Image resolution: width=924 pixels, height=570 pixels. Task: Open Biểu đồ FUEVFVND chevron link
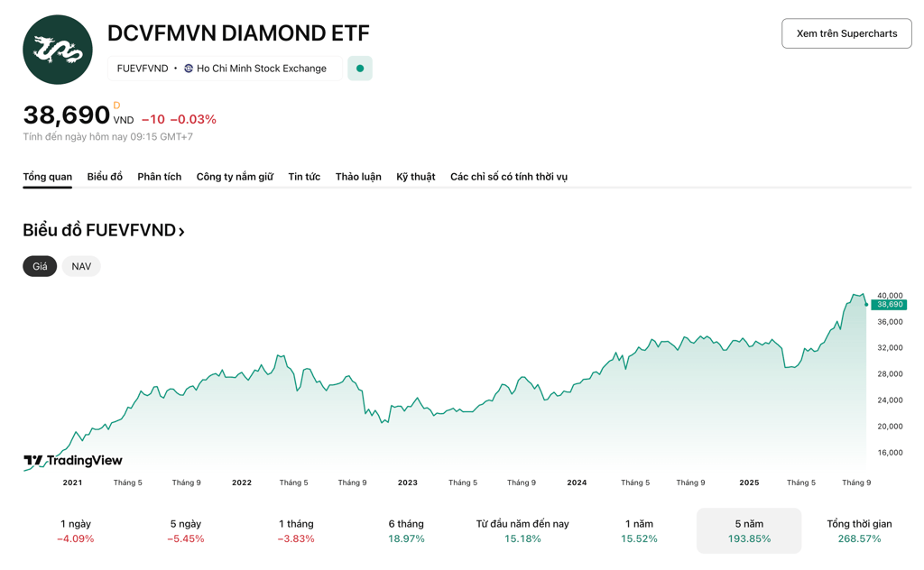tap(181, 231)
